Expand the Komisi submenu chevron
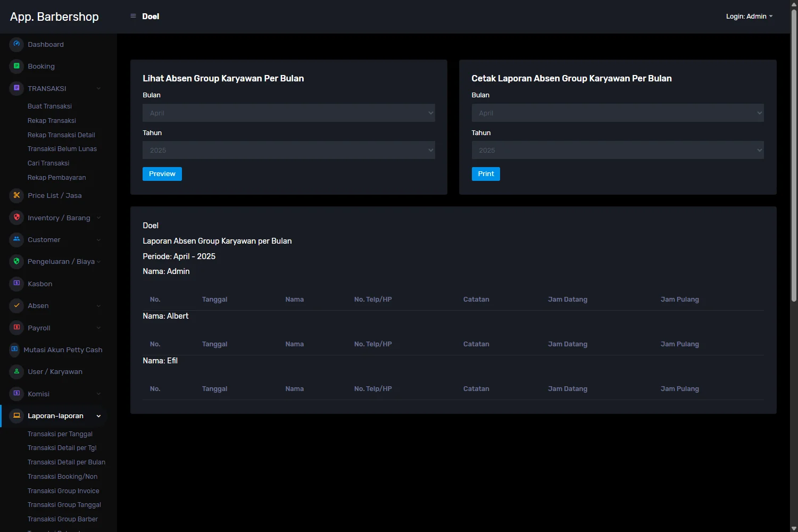Screen dimensions: 798x532 click(98, 394)
